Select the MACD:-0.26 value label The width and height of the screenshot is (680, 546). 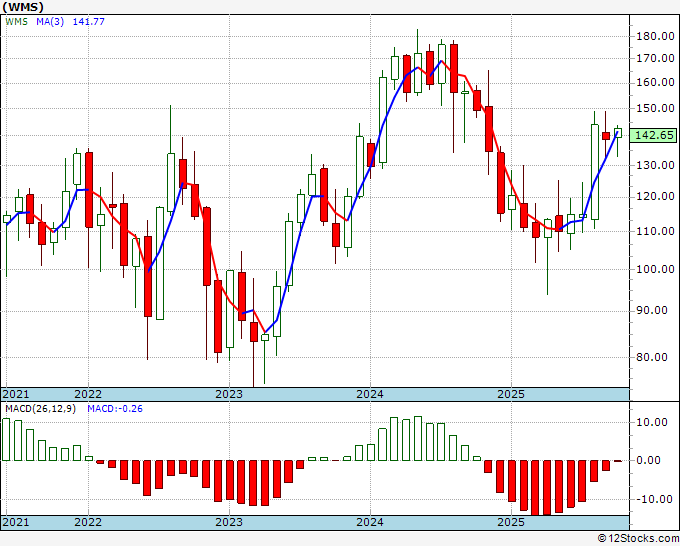115,409
